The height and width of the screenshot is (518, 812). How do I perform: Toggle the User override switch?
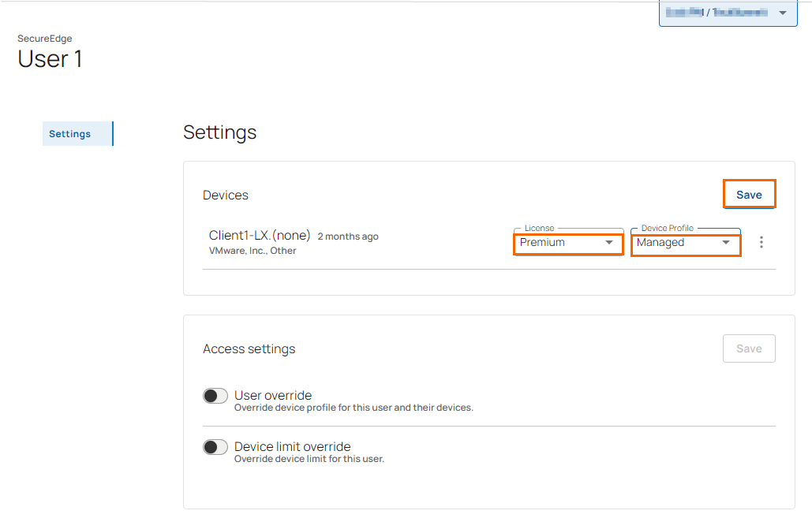click(215, 396)
